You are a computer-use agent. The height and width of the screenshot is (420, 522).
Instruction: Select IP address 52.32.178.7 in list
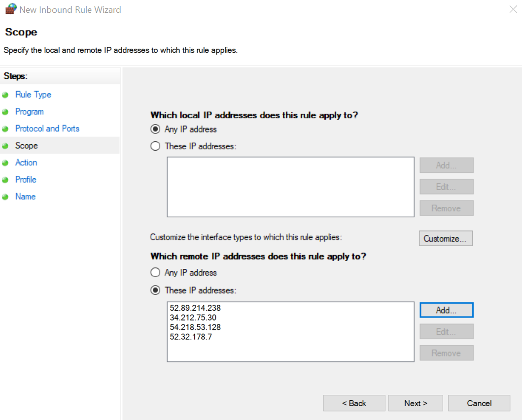(191, 337)
